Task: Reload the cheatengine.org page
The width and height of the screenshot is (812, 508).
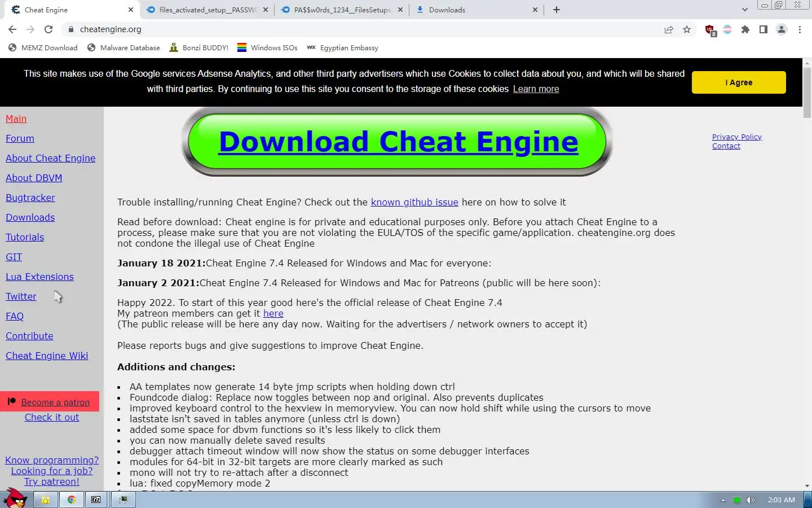Action: tap(48, 29)
